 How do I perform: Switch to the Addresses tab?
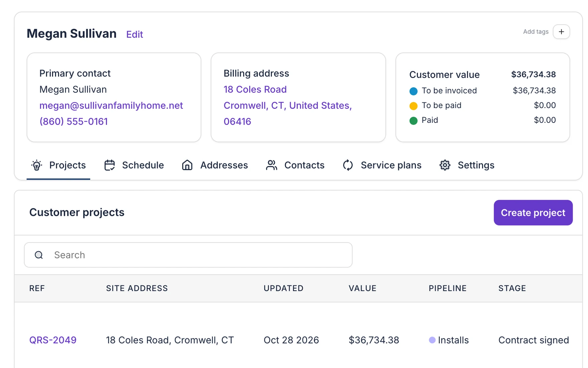[x=214, y=165]
